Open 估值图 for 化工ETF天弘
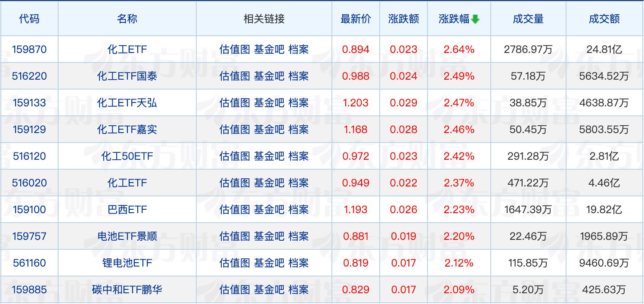644x304 pixels. (235, 103)
